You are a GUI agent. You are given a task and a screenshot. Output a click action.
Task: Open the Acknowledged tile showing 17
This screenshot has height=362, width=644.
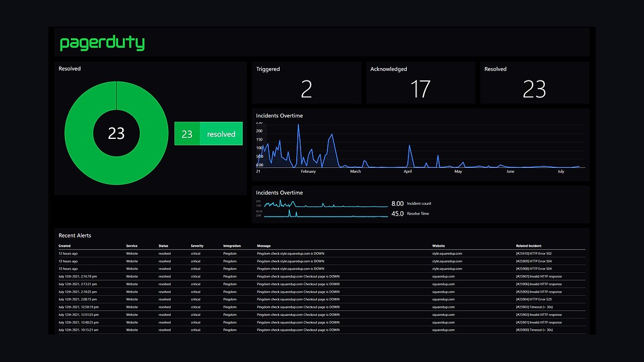pyautogui.click(x=421, y=83)
